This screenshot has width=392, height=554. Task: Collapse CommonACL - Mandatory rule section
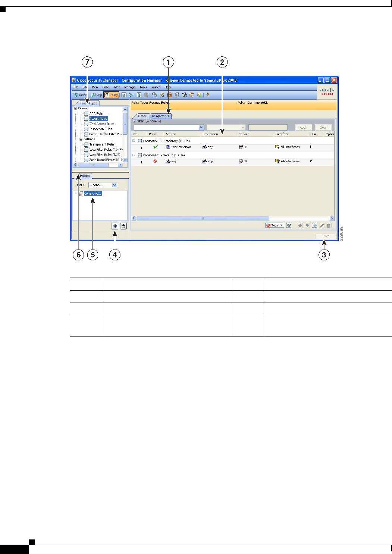click(x=134, y=141)
